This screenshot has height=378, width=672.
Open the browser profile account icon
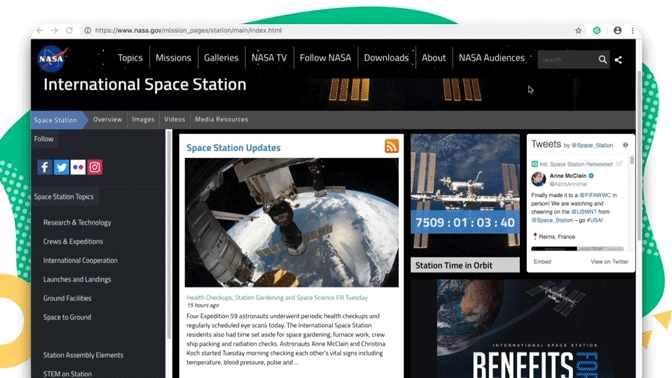coord(618,30)
